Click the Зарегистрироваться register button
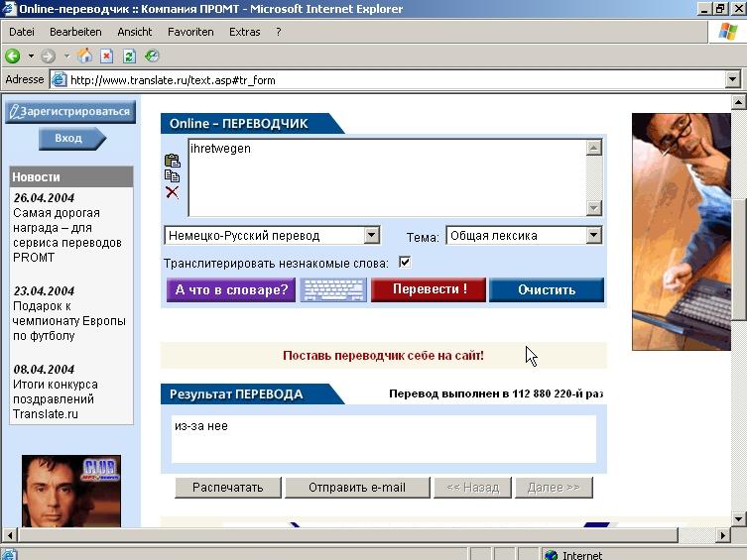This screenshot has height=560, width=747. tap(70, 112)
